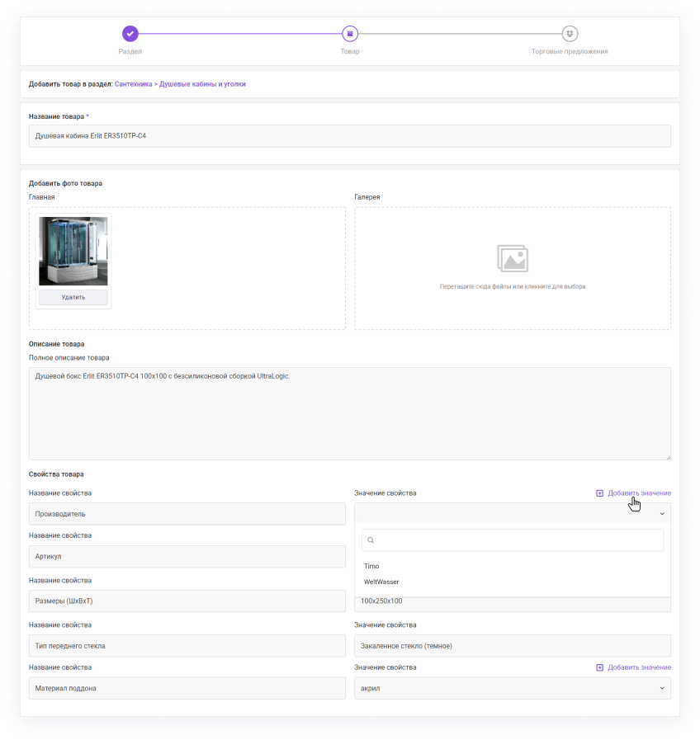Choose WeltWasser from the manufacturer list
700x740 pixels.
click(381, 582)
